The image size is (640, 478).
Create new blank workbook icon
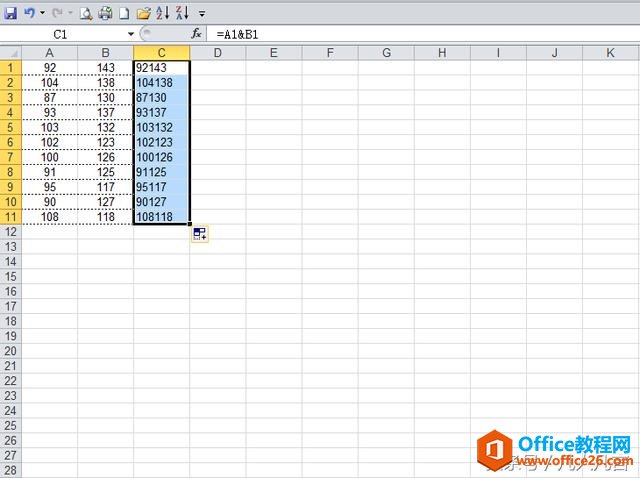[124, 13]
